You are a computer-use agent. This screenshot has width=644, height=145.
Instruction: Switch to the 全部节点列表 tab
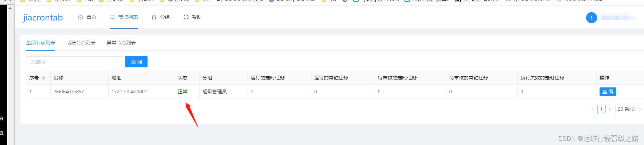pyautogui.click(x=41, y=43)
